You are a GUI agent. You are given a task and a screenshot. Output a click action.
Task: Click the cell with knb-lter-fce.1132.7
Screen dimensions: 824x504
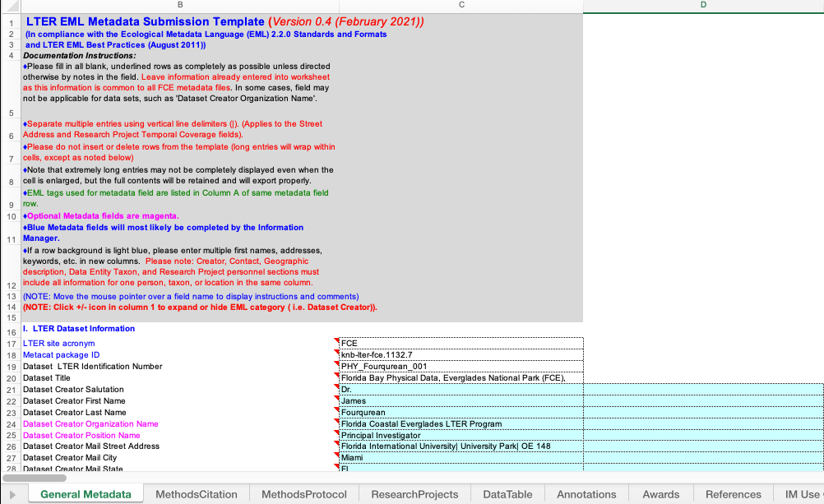point(461,354)
